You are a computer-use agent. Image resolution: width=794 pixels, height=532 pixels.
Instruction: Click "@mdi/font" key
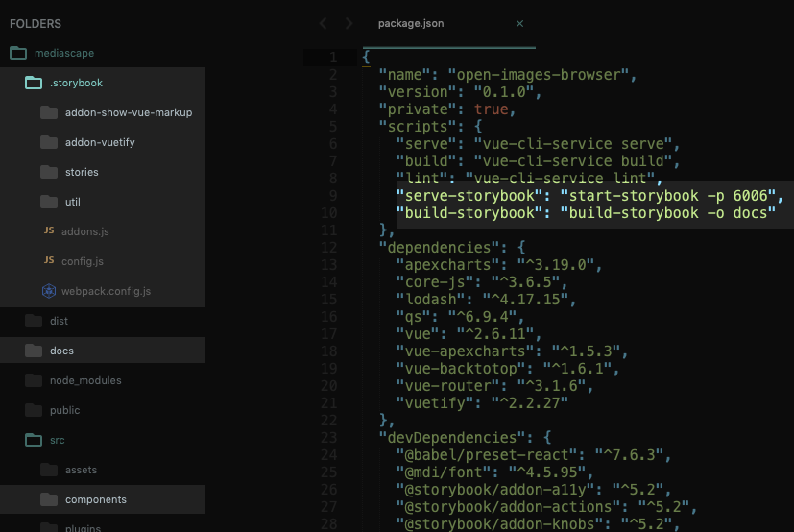[444, 472]
